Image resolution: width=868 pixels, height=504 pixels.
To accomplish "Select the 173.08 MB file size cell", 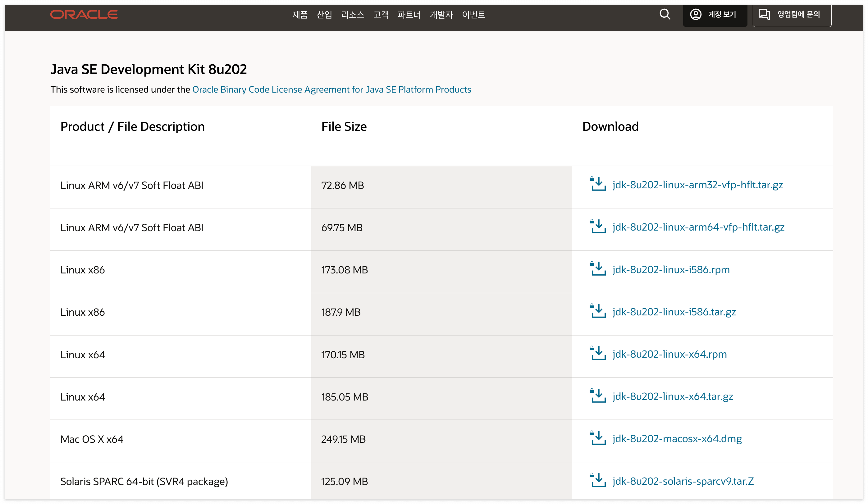I will pos(441,272).
